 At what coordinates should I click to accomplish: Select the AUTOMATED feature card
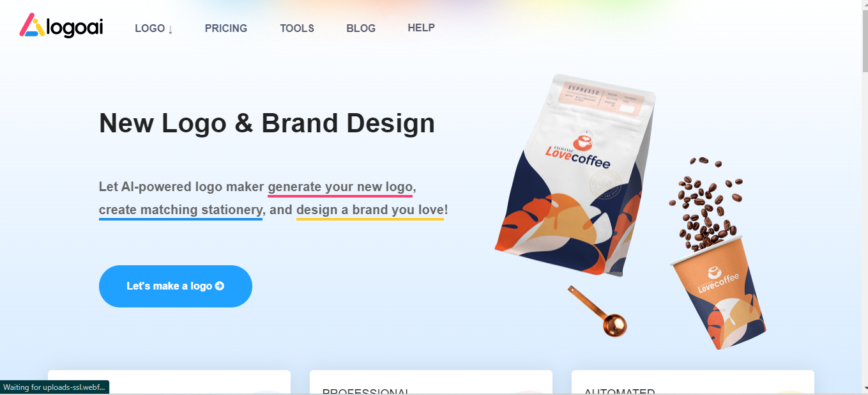tap(693, 382)
